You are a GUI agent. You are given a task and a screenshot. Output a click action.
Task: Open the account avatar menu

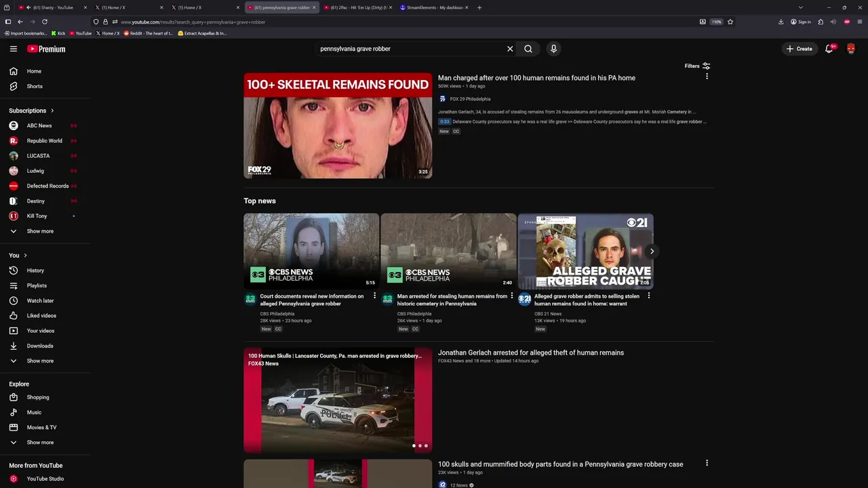click(851, 49)
